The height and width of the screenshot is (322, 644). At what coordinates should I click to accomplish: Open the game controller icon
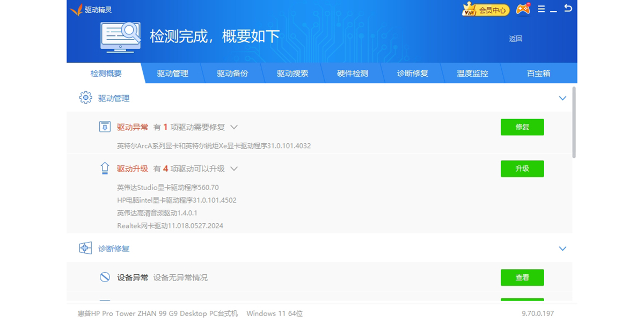pyautogui.click(x=523, y=9)
